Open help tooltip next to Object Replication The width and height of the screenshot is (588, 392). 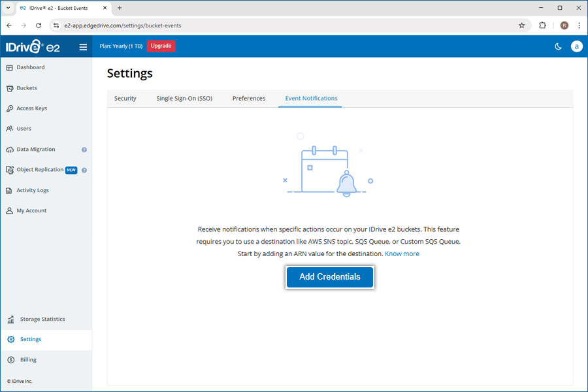point(84,171)
